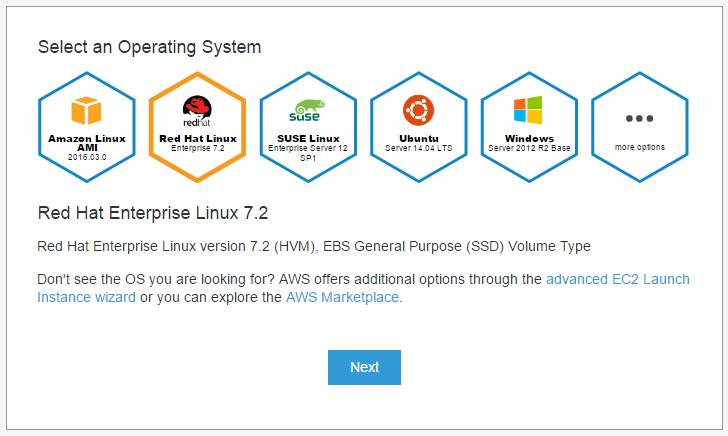
Task: Open the three-dots more options icon
Action: tap(639, 118)
